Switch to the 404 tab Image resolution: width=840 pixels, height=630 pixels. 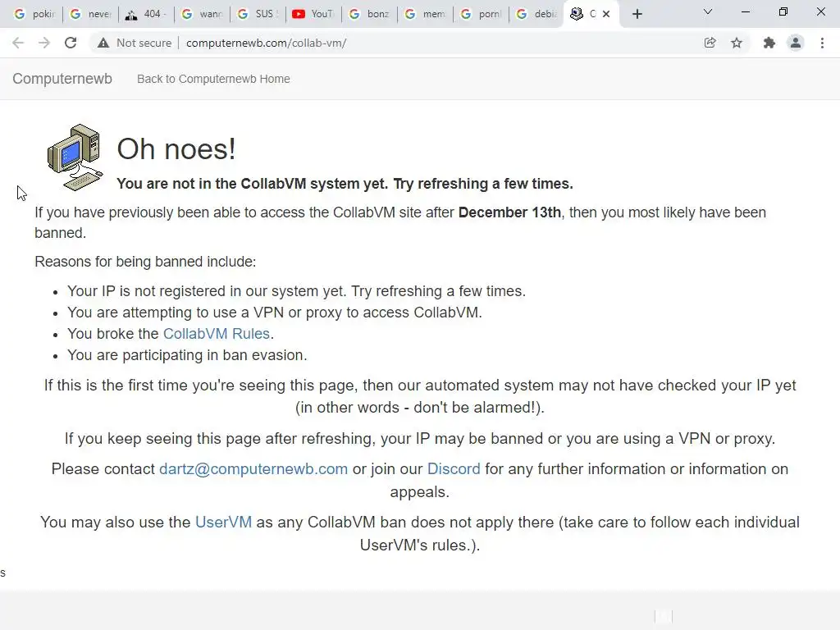pyautogui.click(x=147, y=14)
